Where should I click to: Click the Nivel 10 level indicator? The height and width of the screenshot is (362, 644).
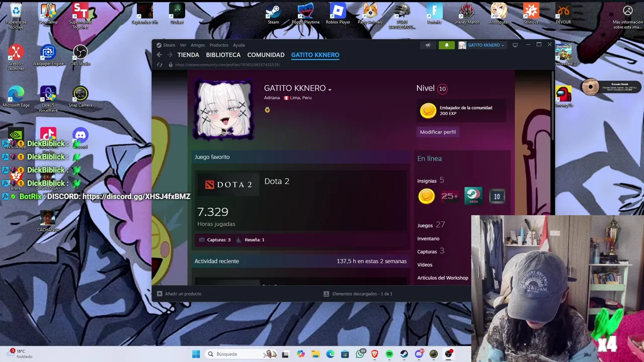pyautogui.click(x=432, y=88)
